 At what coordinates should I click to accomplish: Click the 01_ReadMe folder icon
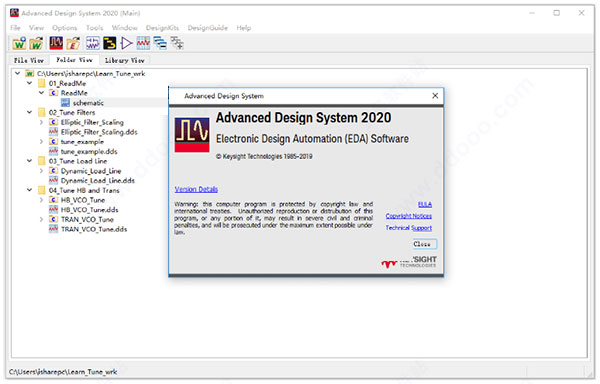coord(42,83)
